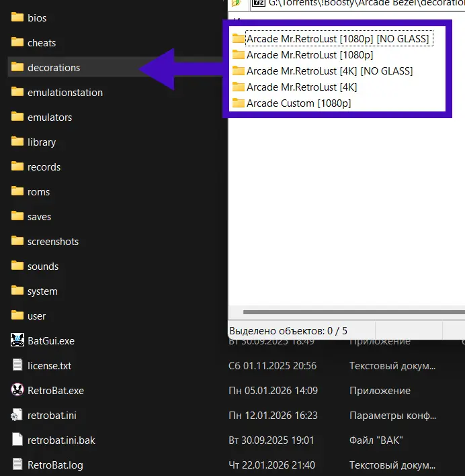Open the retrobat.ini config file
The image size is (465, 476).
tap(56, 416)
